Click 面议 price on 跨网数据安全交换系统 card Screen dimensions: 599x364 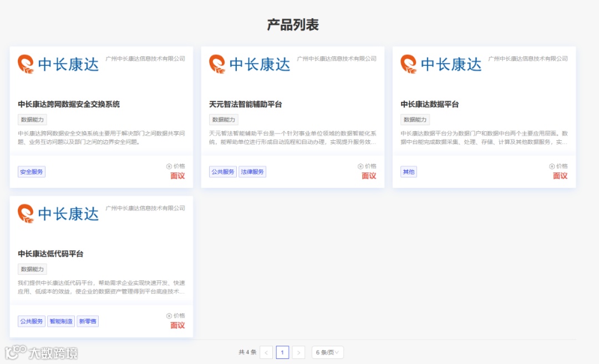click(x=177, y=176)
